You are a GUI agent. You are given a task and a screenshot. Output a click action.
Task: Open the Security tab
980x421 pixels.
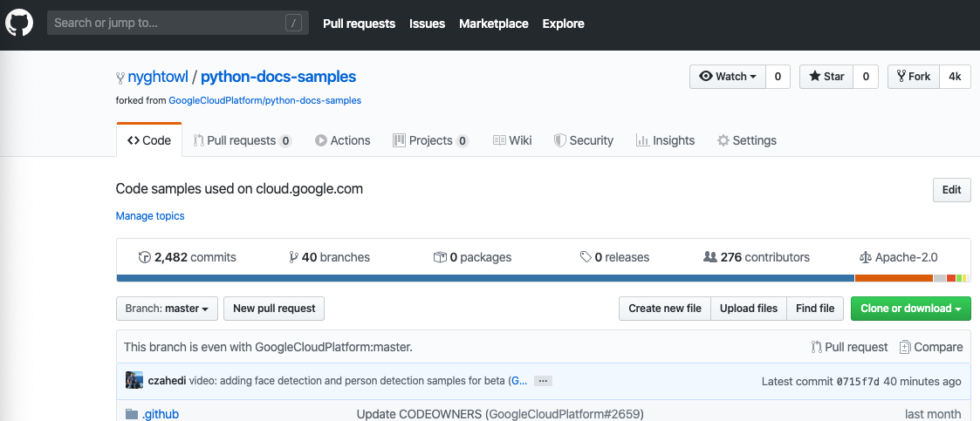point(584,140)
